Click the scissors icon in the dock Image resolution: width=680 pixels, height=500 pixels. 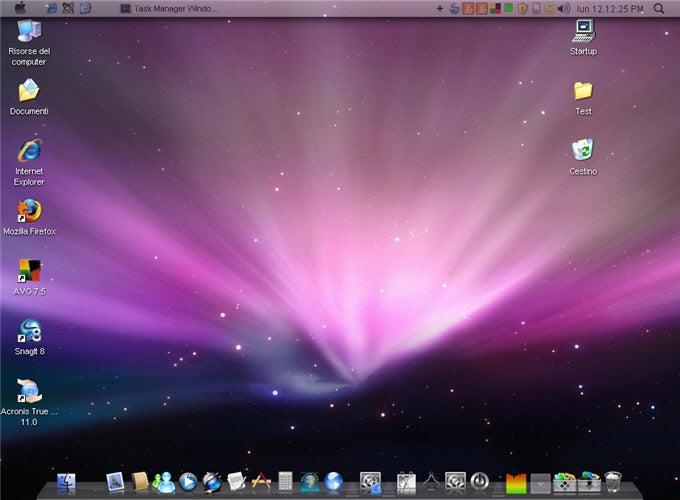(x=406, y=482)
